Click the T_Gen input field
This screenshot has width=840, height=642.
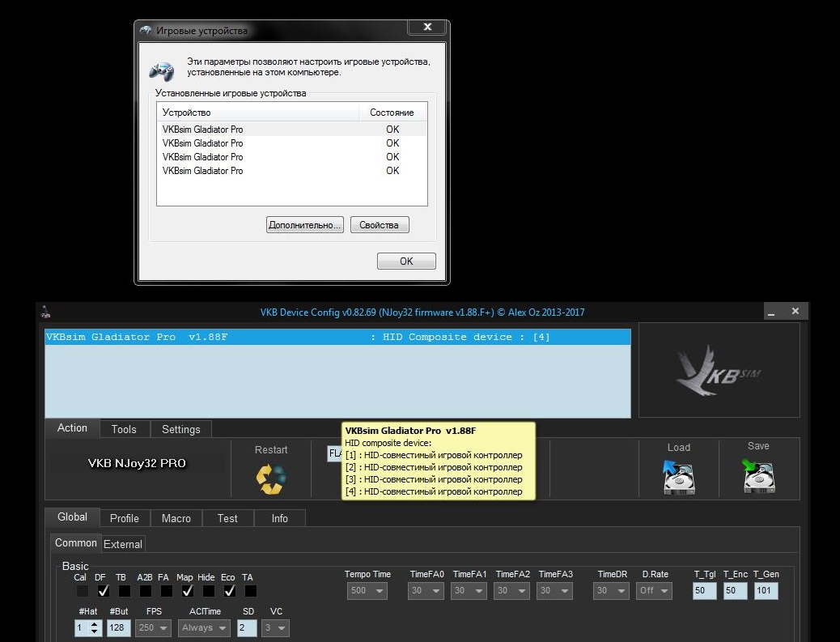click(766, 590)
